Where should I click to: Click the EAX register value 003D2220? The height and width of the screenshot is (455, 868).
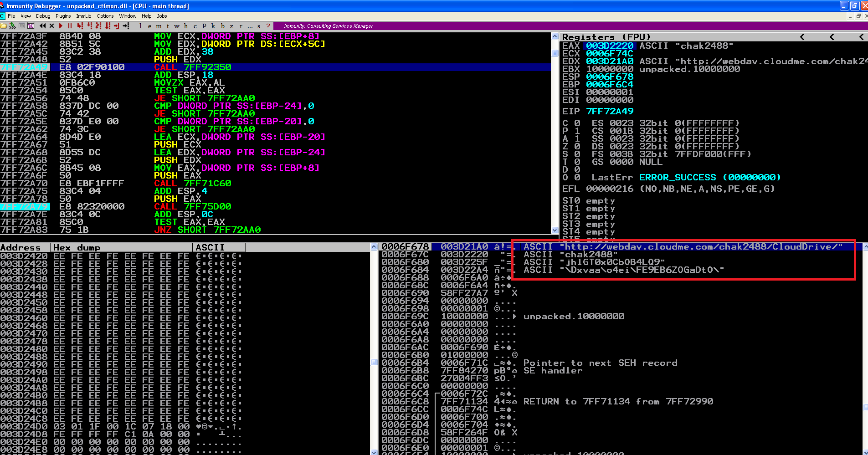coord(609,46)
